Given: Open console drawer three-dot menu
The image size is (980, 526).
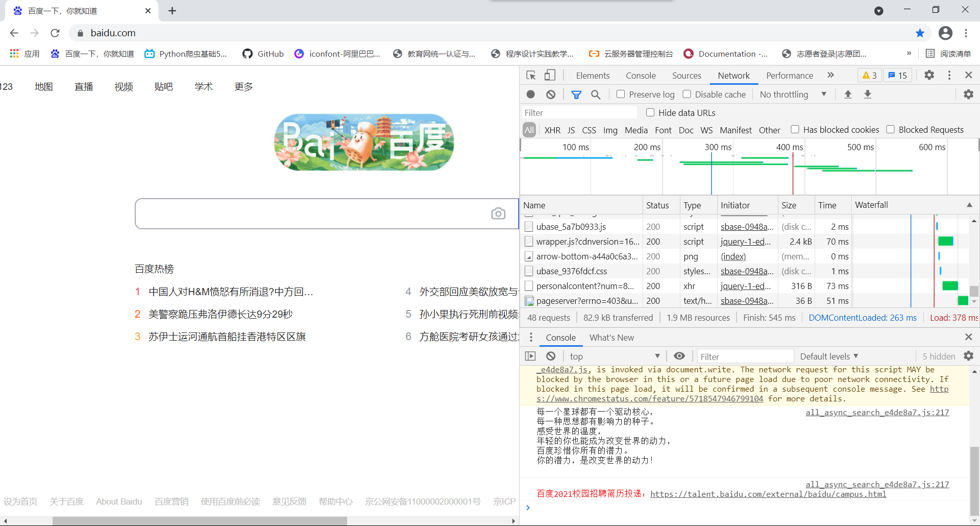Looking at the screenshot, I should click(x=531, y=338).
